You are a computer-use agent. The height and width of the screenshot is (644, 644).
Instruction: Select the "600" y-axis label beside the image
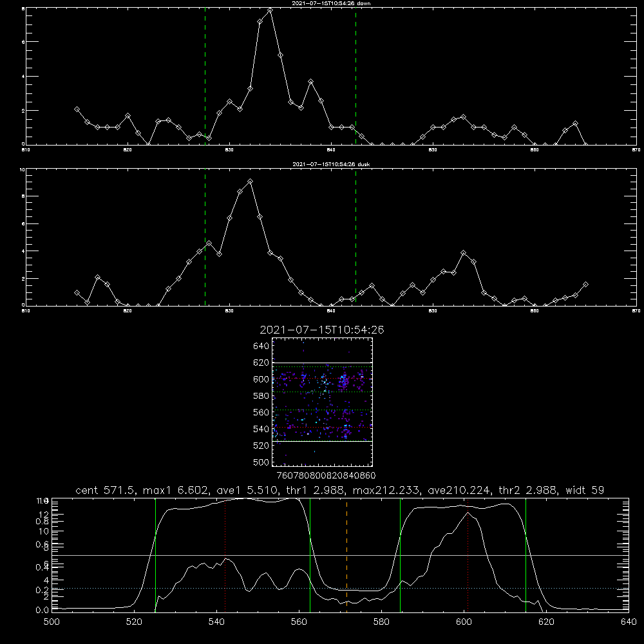(261, 379)
